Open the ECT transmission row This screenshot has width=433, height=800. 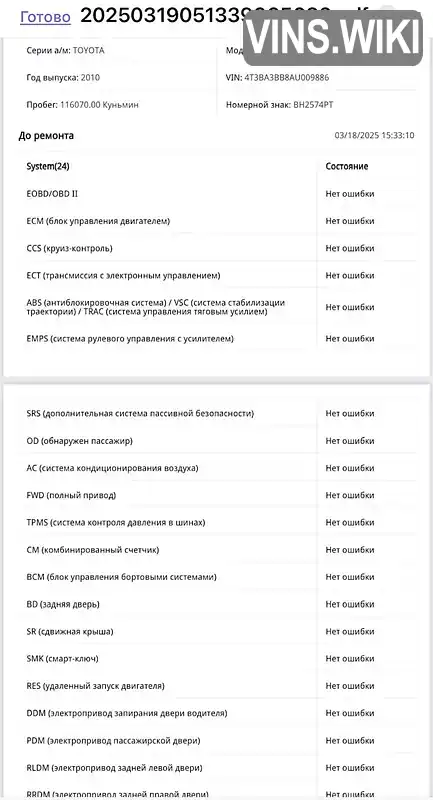221,276
